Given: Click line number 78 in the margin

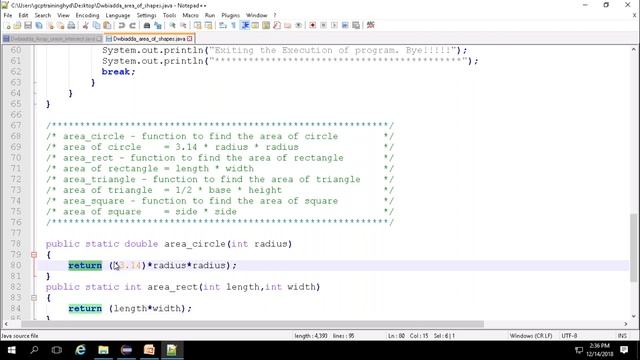Looking at the screenshot, I should [16, 244].
